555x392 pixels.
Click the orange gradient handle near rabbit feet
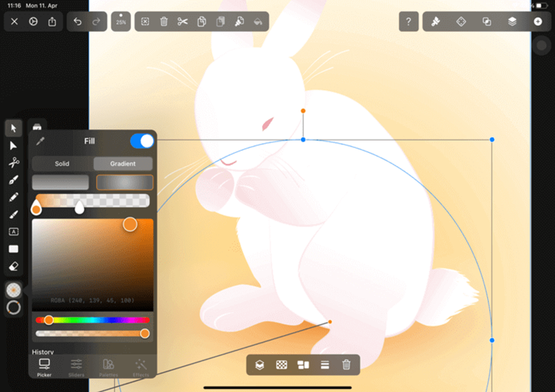pyautogui.click(x=330, y=322)
